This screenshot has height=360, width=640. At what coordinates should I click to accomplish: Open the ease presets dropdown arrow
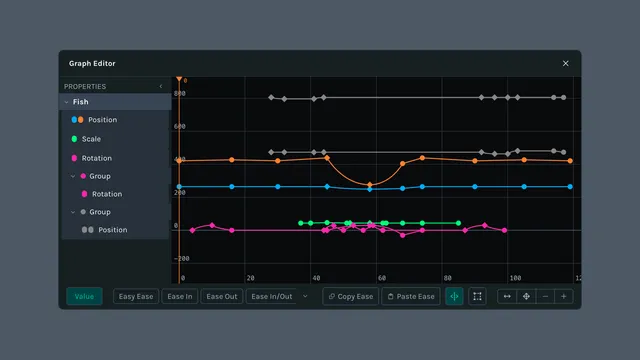click(305, 296)
